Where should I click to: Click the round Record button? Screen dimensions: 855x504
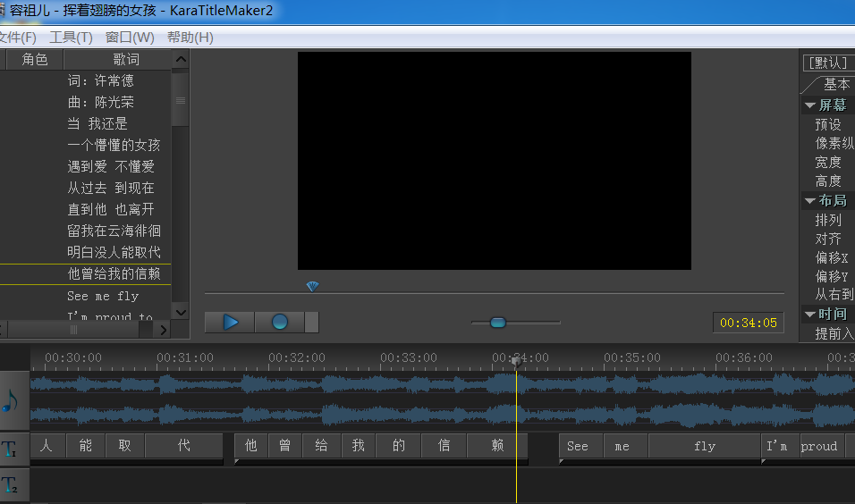(x=279, y=322)
